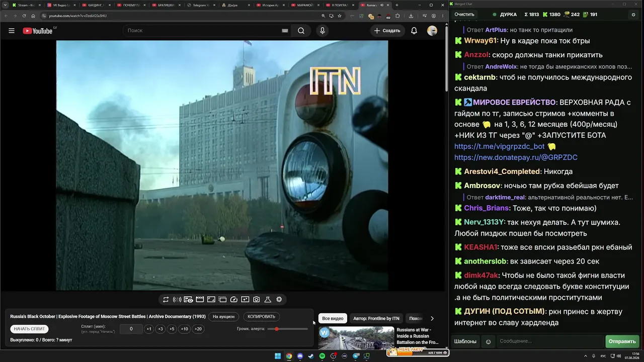The height and width of the screenshot is (362, 644).
Task: Open the browser tab search dropdown arrow
Action: pyautogui.click(x=6, y=5)
